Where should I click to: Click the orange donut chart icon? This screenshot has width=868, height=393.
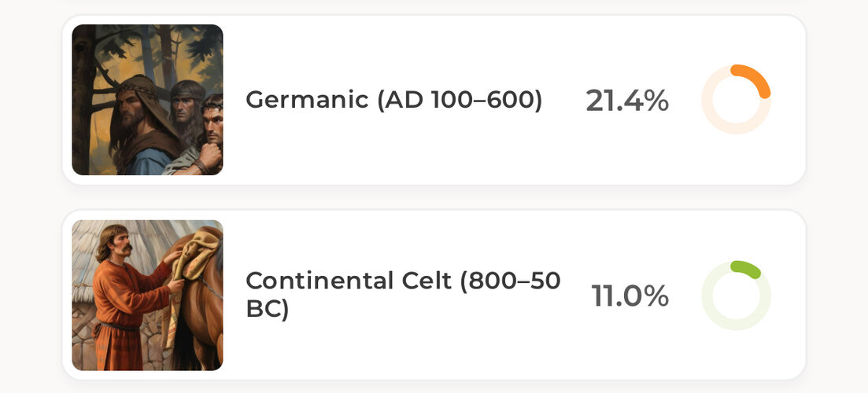737,100
